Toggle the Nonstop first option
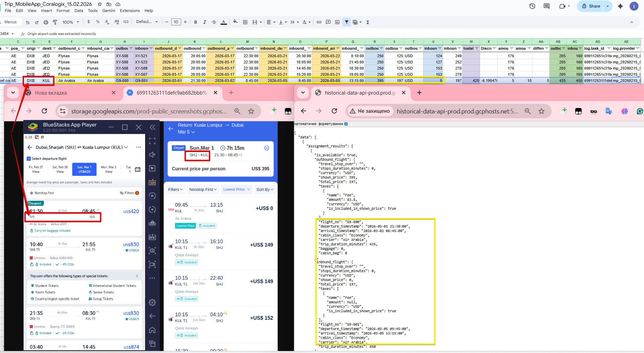The height and width of the screenshot is (353, 644). pyautogui.click(x=42, y=193)
